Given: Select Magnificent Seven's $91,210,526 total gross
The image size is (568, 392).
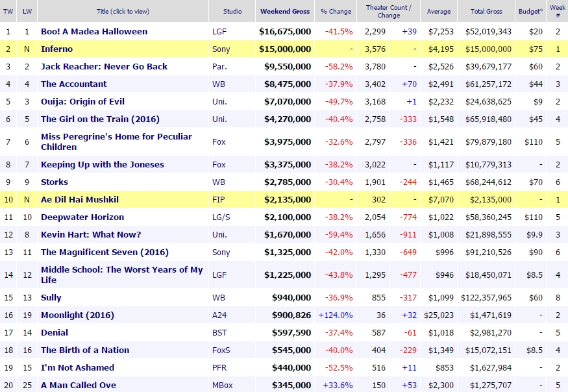Looking at the screenshot, I should [x=488, y=252].
